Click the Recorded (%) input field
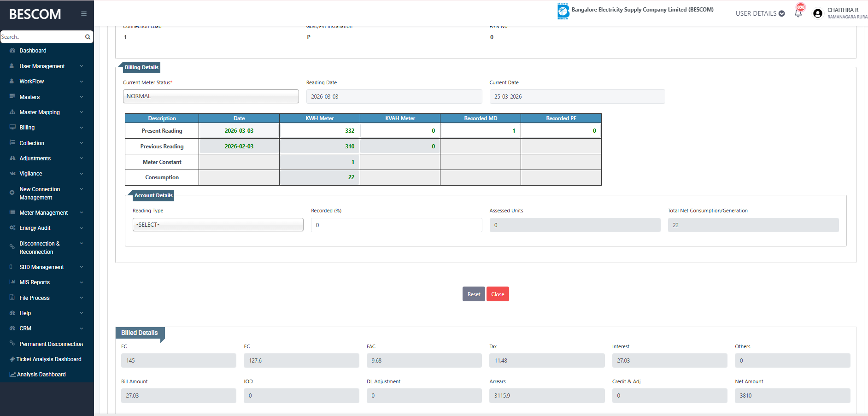Image resolution: width=868 pixels, height=416 pixels. point(396,225)
